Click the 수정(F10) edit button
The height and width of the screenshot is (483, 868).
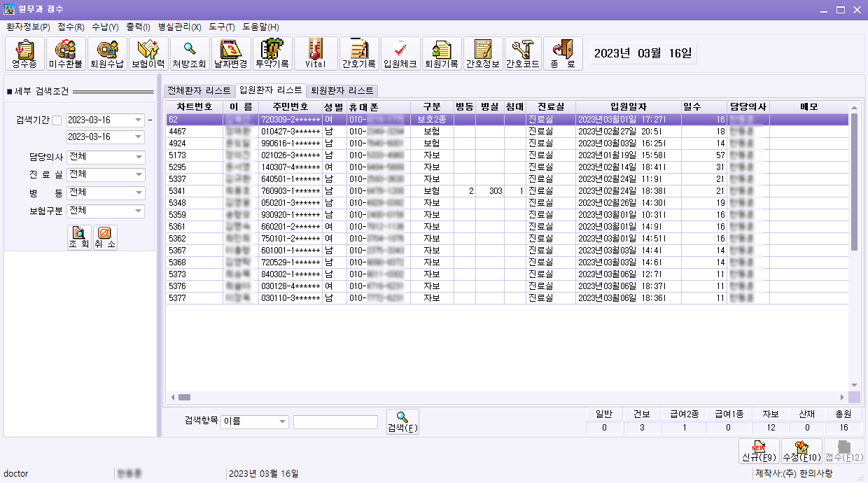pos(801,451)
